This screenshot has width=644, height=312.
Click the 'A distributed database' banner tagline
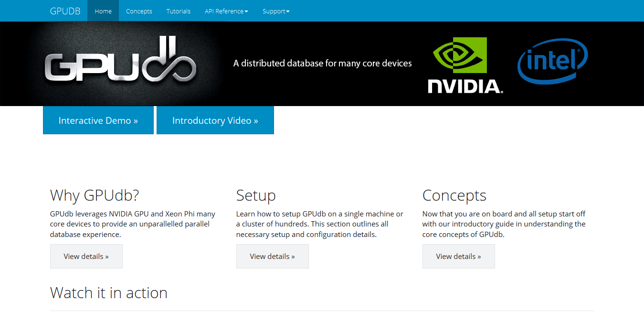click(323, 63)
